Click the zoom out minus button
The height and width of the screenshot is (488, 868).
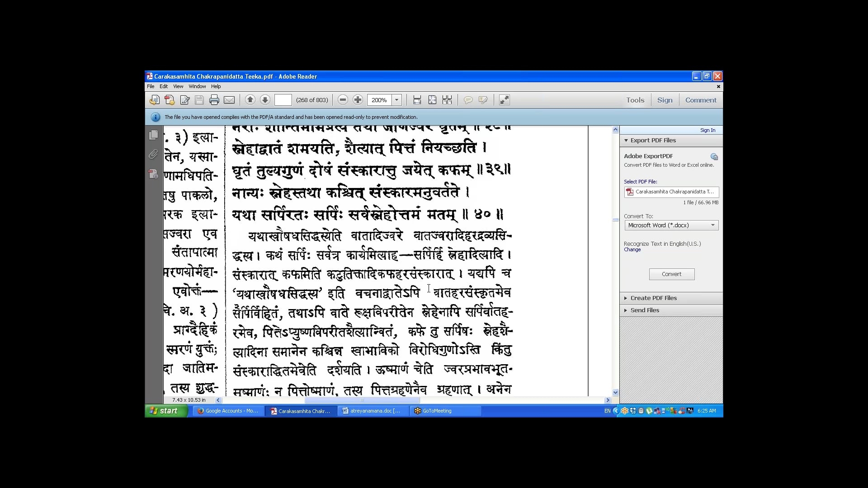(x=343, y=100)
